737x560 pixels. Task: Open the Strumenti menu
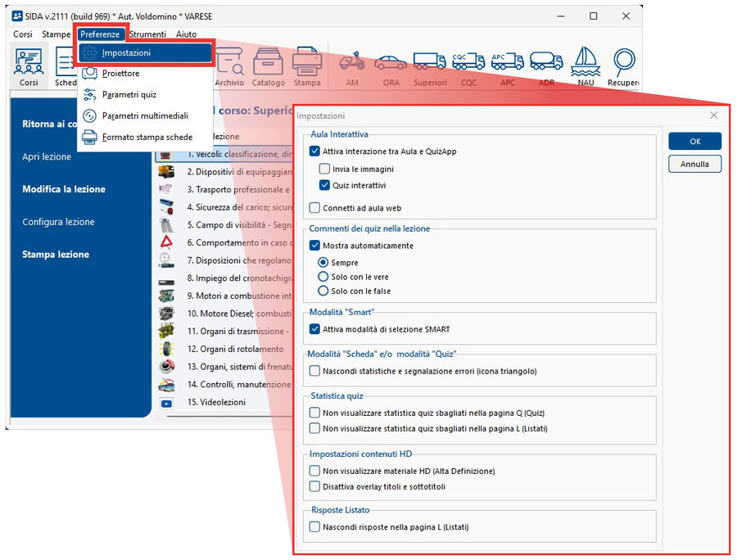click(147, 34)
